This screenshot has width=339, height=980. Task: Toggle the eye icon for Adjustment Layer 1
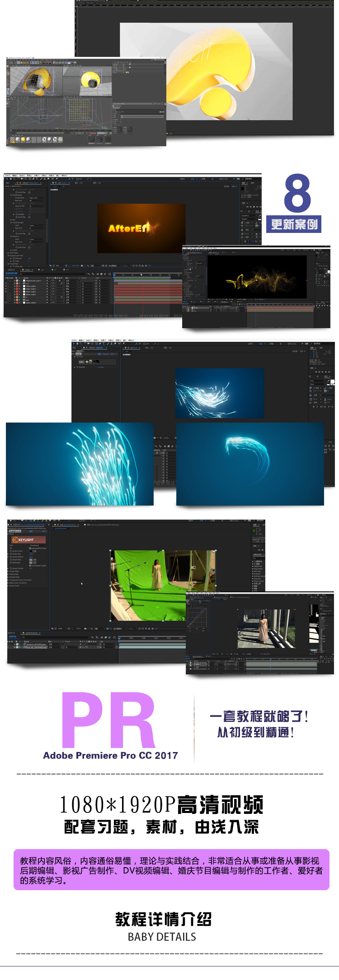7,281
